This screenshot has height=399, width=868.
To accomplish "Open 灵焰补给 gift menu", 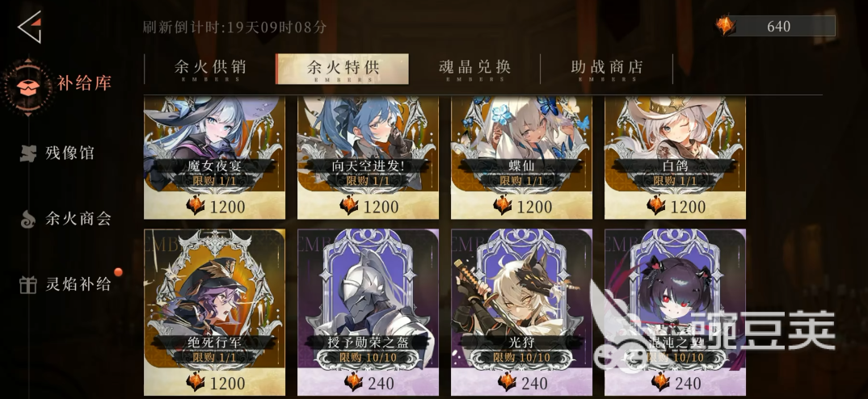I will (65, 284).
